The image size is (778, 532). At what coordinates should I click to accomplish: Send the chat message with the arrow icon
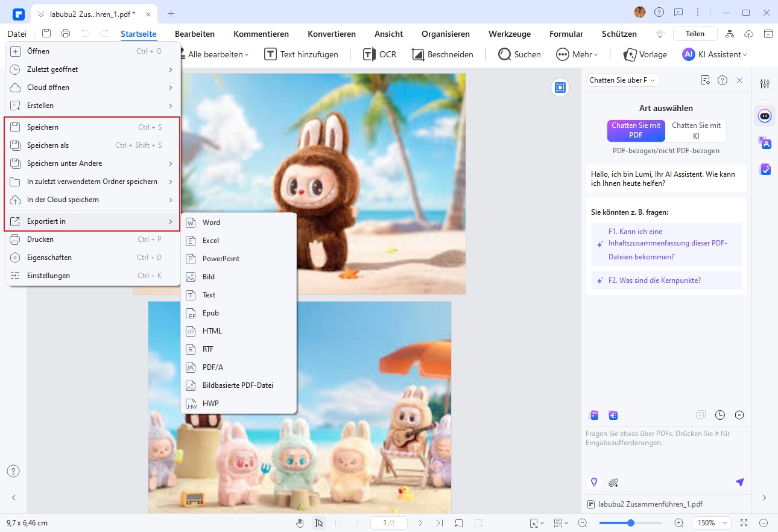[739, 482]
